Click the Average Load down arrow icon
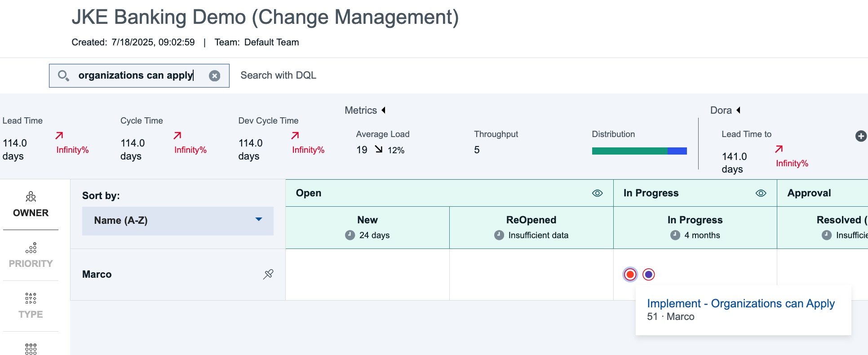The height and width of the screenshot is (355, 868). pyautogui.click(x=379, y=149)
